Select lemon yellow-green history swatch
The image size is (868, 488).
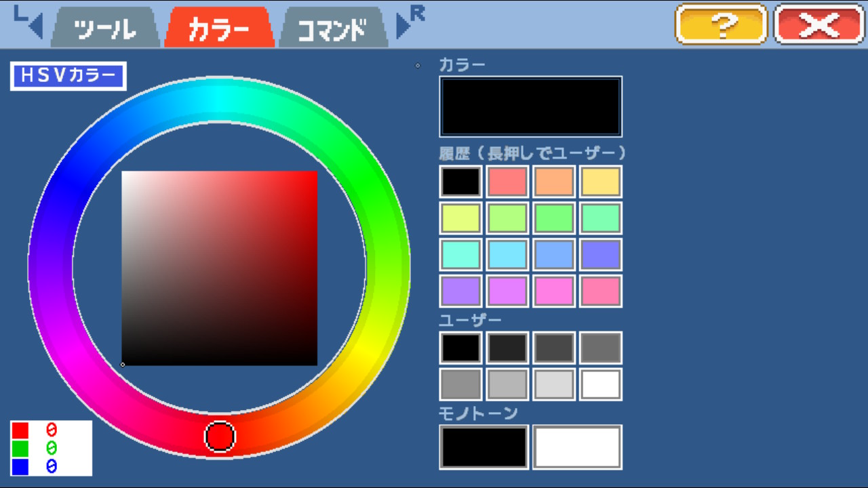pyautogui.click(x=461, y=218)
